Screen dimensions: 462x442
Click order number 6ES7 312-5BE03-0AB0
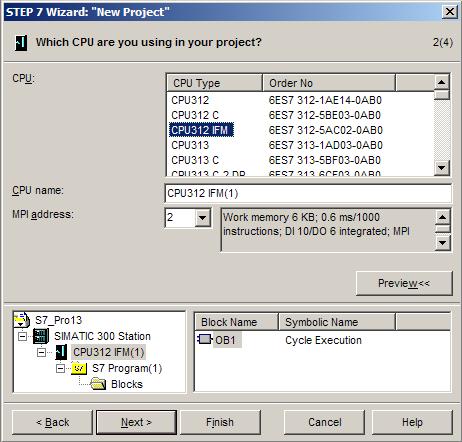(x=325, y=115)
